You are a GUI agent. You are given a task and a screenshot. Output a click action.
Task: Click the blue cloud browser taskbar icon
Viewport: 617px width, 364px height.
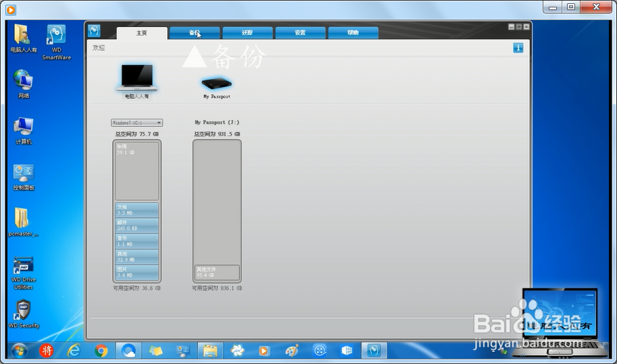[128, 350]
